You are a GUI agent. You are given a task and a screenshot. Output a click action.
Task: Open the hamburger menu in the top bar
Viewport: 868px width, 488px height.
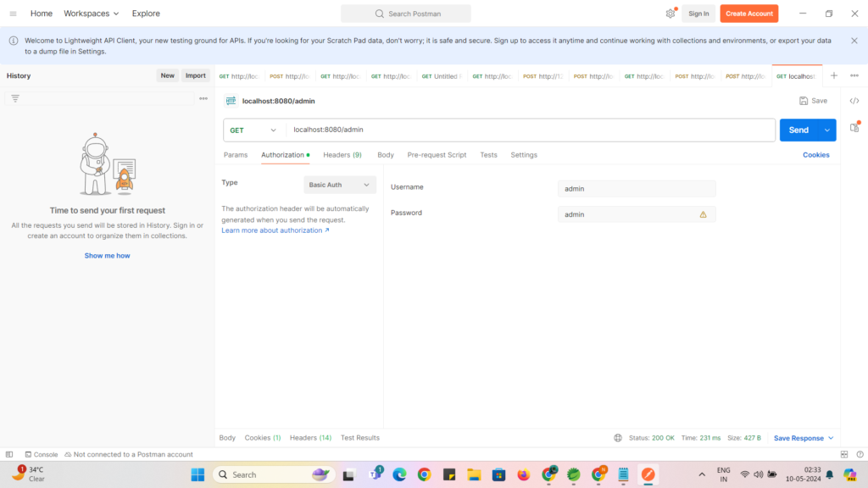point(13,14)
